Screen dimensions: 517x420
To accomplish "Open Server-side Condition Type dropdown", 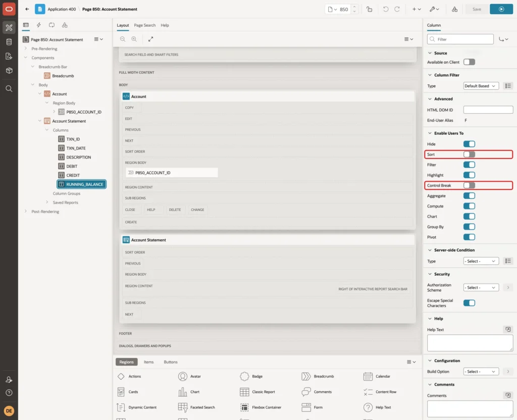I will [481, 261].
